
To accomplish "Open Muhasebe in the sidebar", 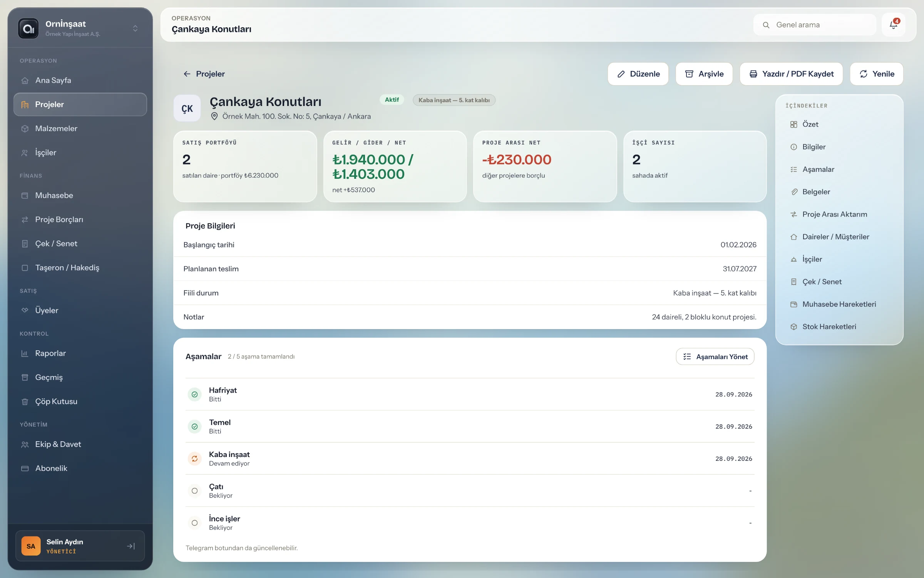I will coord(80,195).
